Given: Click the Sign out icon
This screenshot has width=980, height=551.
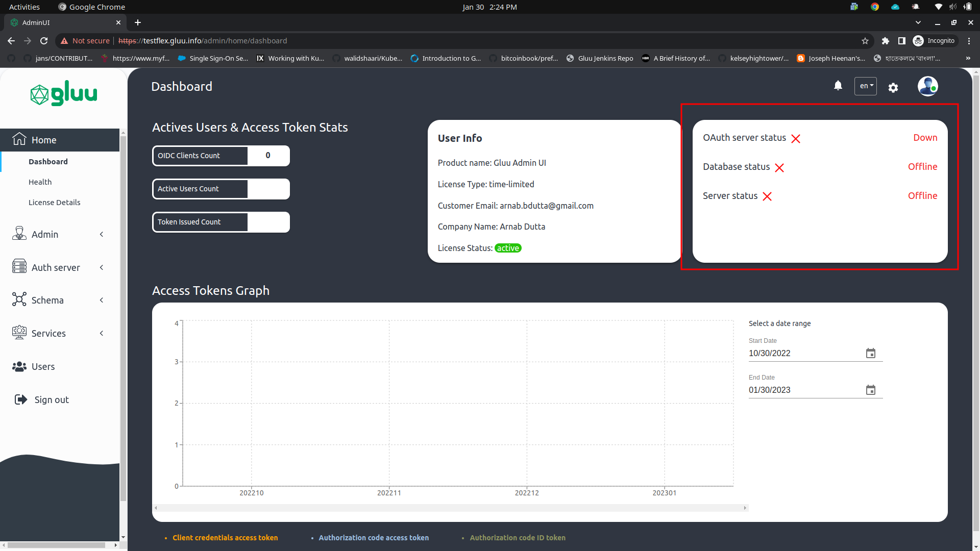Looking at the screenshot, I should point(20,399).
